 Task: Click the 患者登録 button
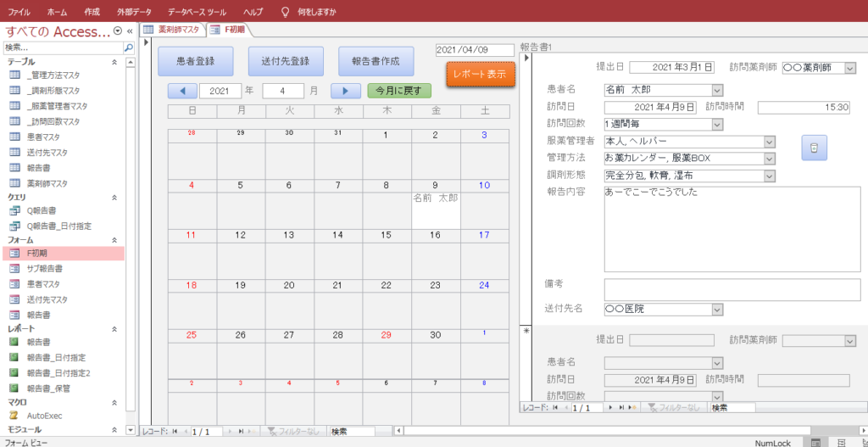tap(195, 61)
